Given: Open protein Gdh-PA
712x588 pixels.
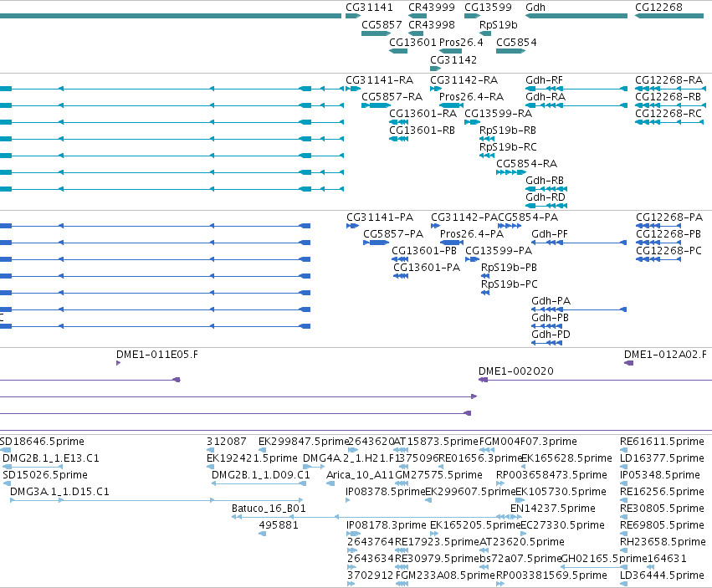Looking at the screenshot, I should [551, 301].
